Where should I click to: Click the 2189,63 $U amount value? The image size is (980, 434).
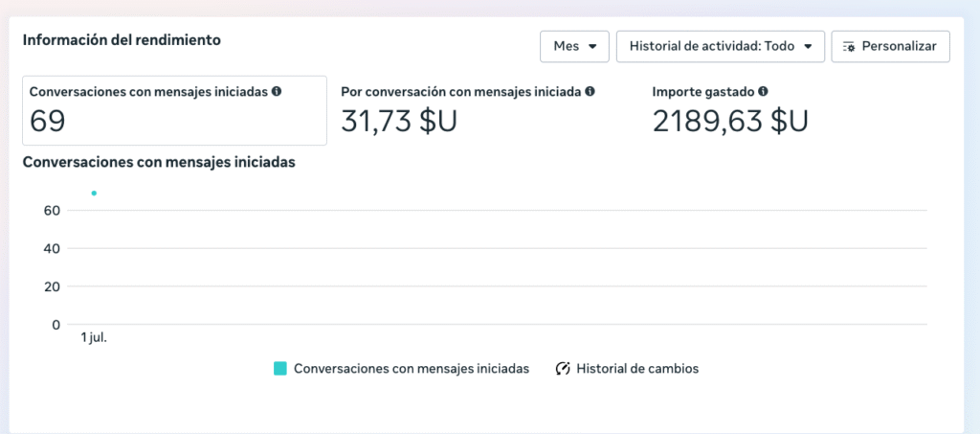pos(730,122)
